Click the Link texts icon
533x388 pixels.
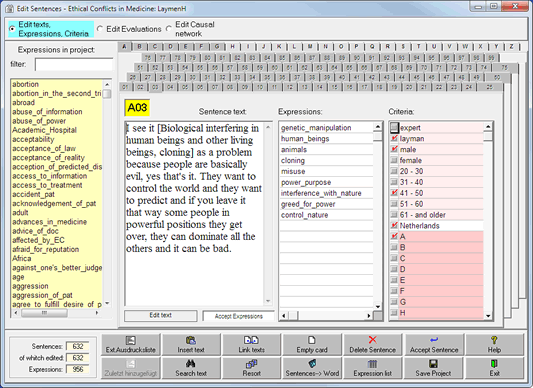[251, 340]
